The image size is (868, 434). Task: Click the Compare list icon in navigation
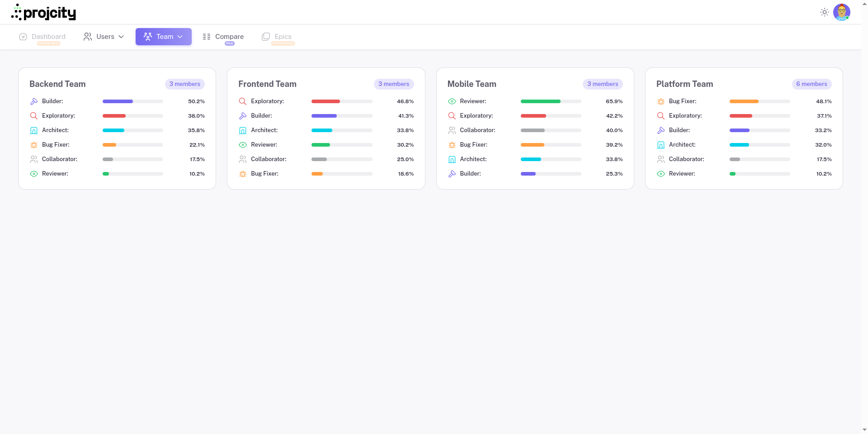[207, 36]
